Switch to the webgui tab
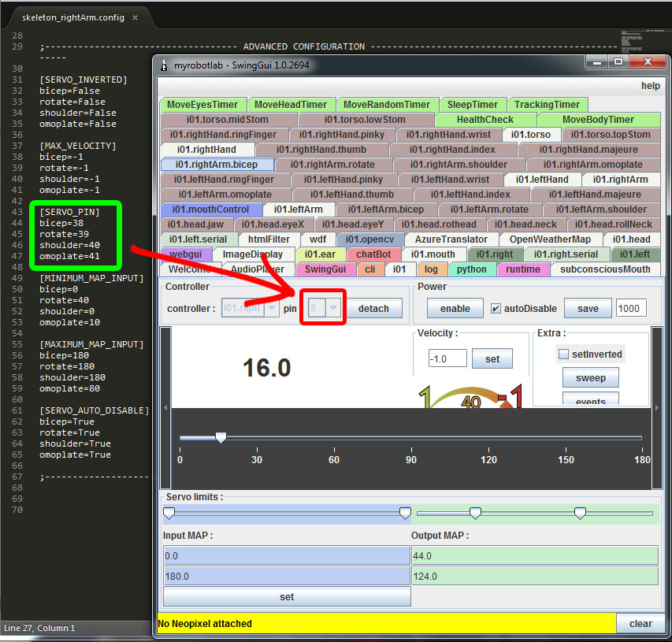This screenshot has width=672, height=642. [186, 254]
